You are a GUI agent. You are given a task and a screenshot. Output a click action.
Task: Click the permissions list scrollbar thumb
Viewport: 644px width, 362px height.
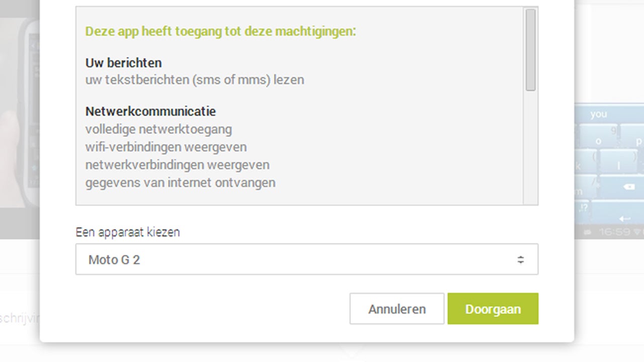530,50
